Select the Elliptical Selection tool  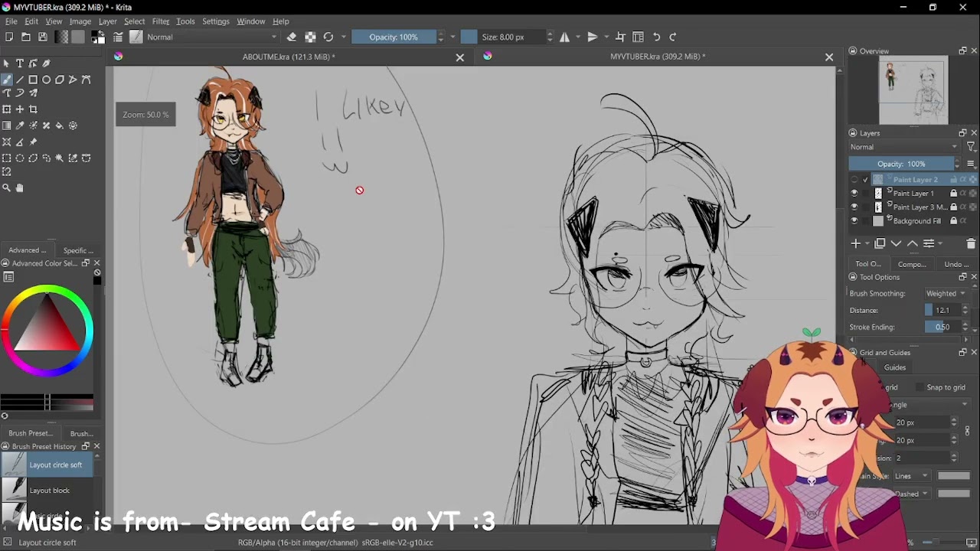20,158
